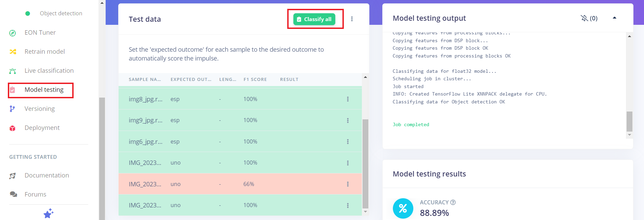Select the img6_jpg sample row
Viewport: 644px width, 220px height.
tap(240, 141)
